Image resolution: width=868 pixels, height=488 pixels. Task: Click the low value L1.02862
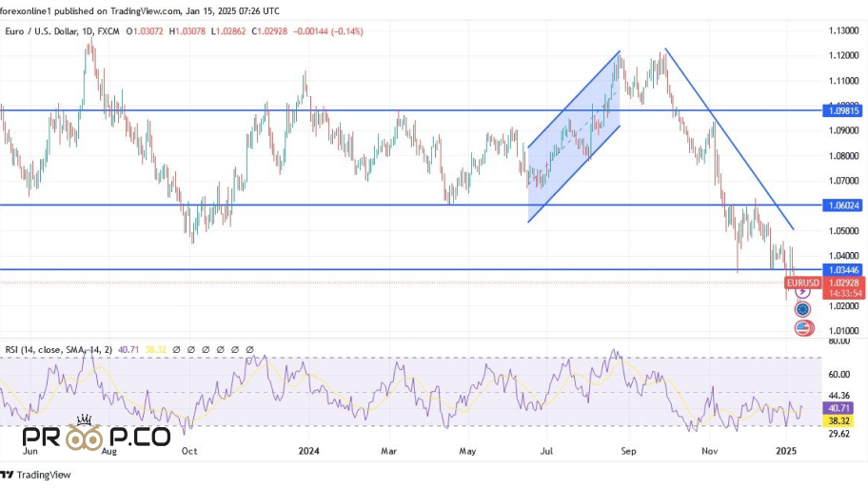tap(228, 31)
